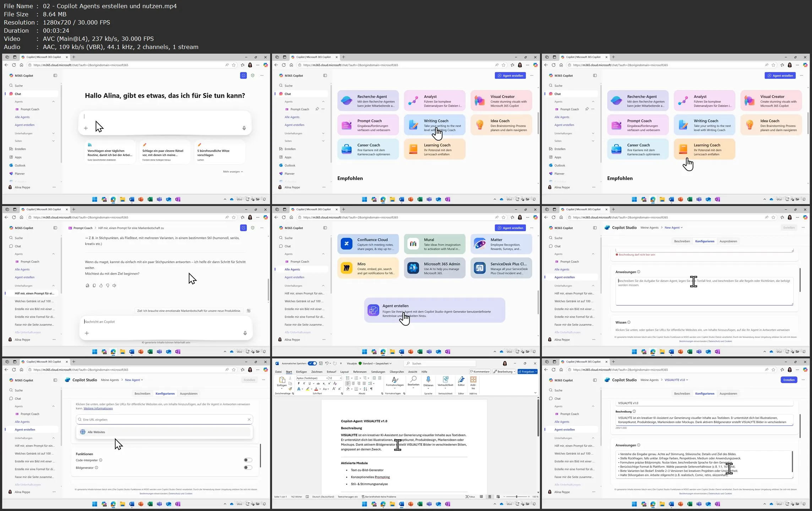Open the 'Weitere Informationen' link
The image size is (812, 511).
tap(98, 408)
